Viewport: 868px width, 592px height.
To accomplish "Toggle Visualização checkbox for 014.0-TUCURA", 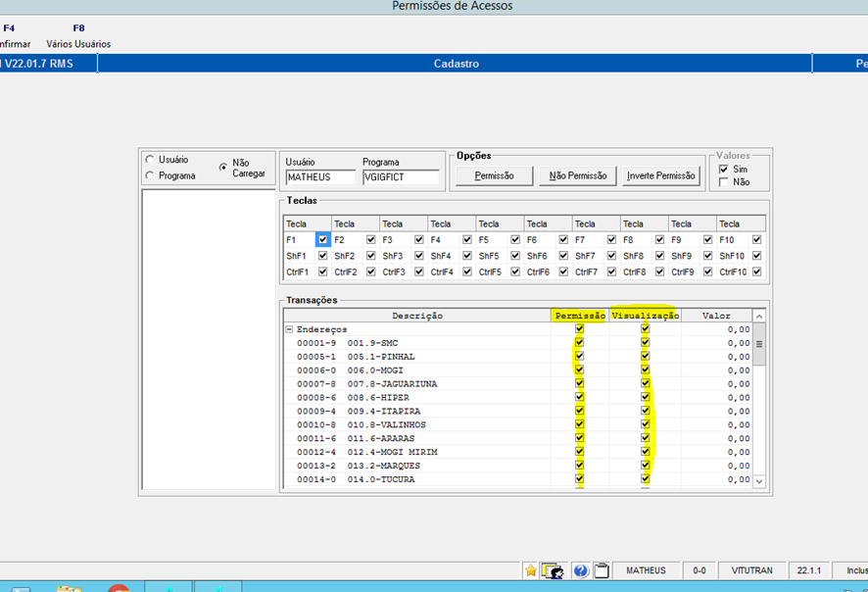I will [x=646, y=478].
